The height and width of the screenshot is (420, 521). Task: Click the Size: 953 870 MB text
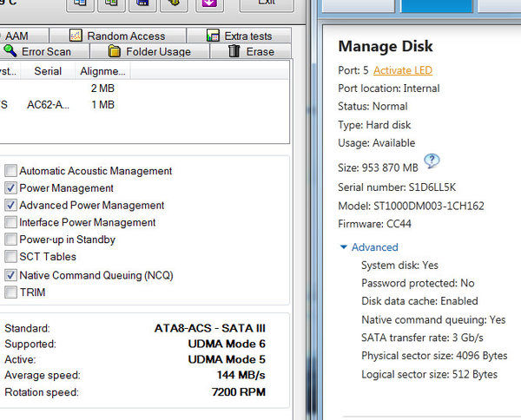click(378, 167)
